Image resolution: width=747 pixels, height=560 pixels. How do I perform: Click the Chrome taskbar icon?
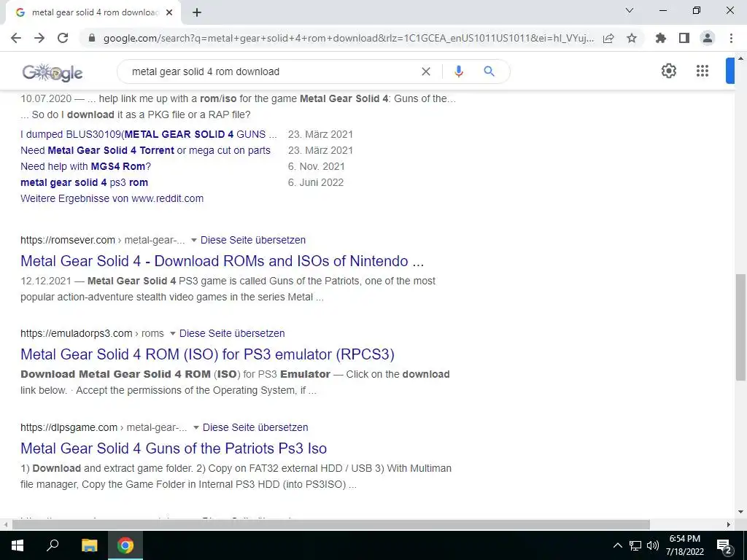(x=125, y=545)
